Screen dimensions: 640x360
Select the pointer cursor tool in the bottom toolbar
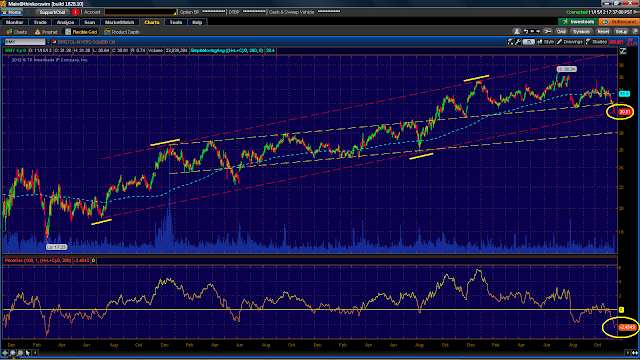[28, 353]
